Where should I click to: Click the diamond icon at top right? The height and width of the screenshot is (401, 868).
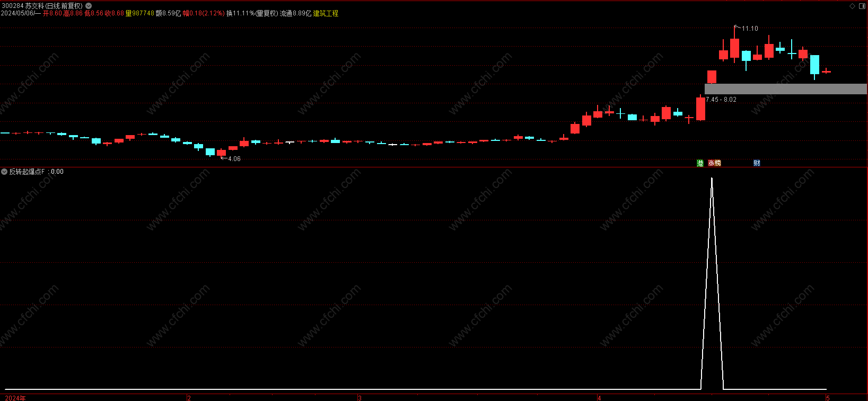pyautogui.click(x=853, y=6)
